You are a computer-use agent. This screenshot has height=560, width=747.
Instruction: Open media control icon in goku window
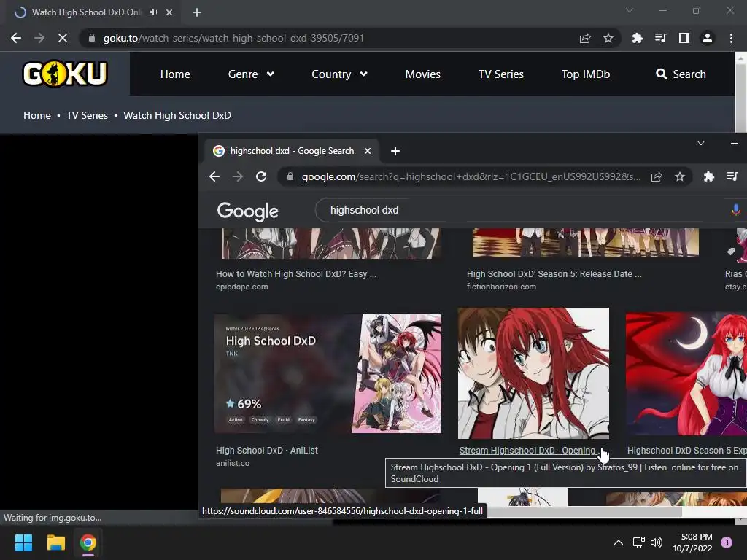pos(660,38)
